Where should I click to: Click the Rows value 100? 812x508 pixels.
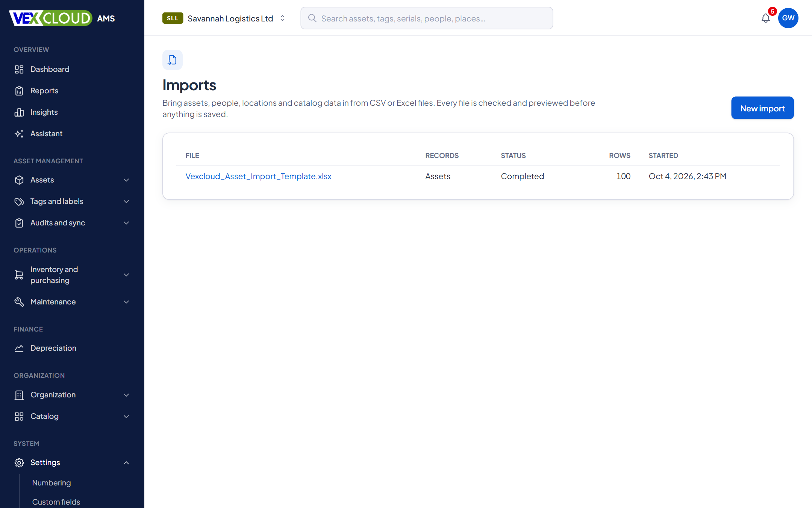click(x=623, y=176)
